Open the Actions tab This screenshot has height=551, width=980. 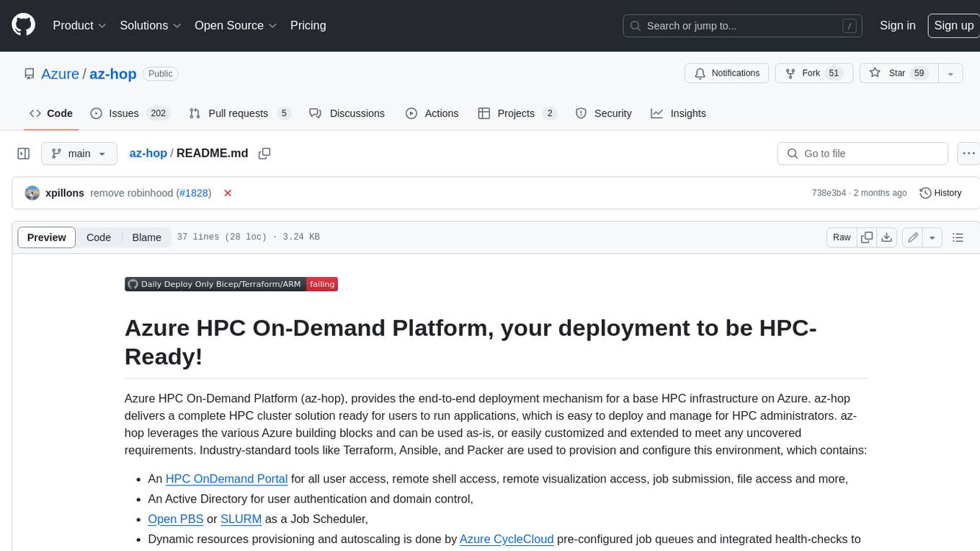coord(432,113)
